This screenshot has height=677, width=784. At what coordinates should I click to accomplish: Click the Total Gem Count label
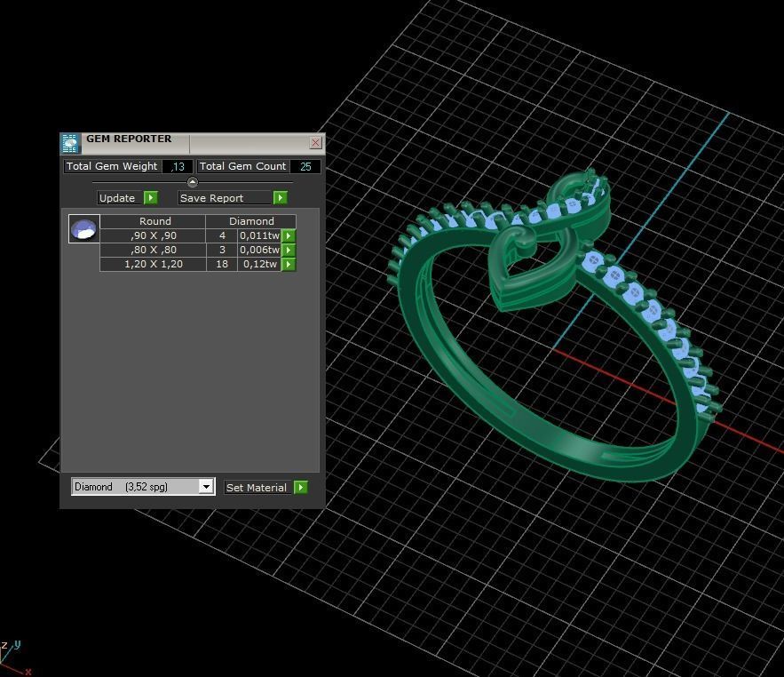(243, 167)
